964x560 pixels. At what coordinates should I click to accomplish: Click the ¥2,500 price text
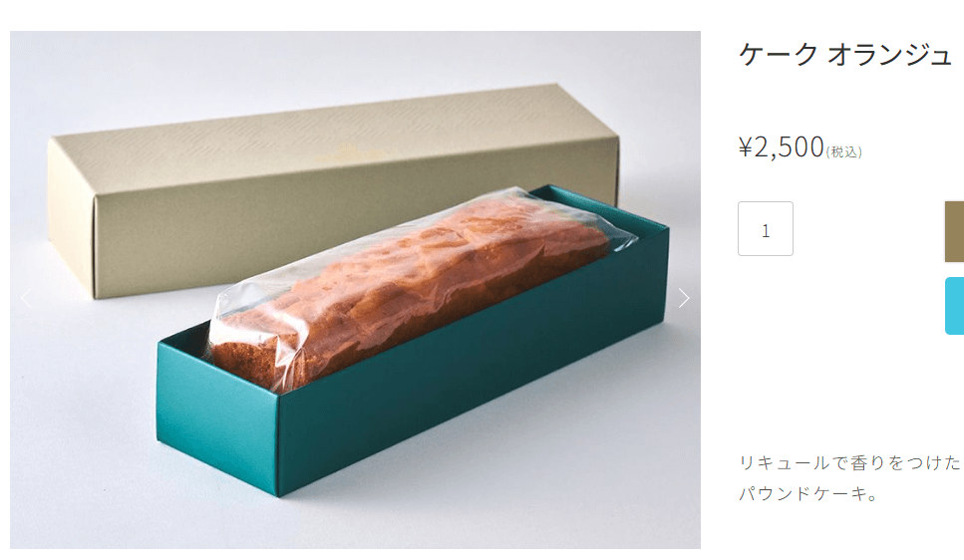coord(782,146)
